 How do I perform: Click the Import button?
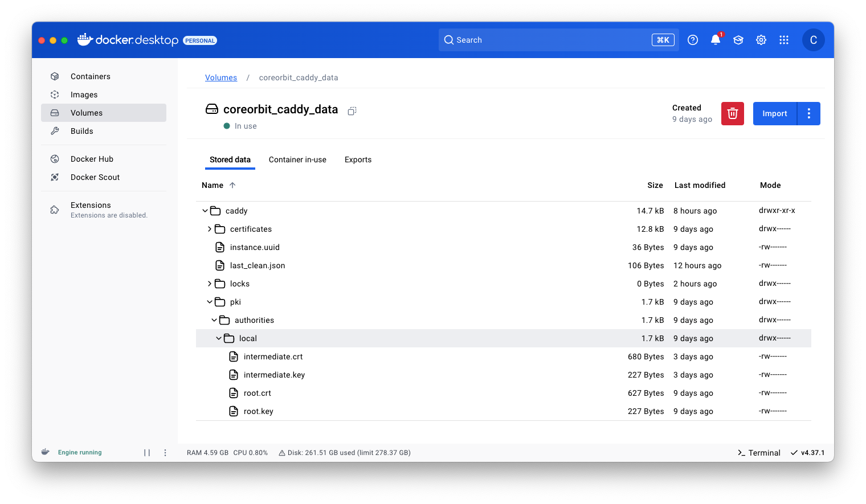click(x=775, y=113)
